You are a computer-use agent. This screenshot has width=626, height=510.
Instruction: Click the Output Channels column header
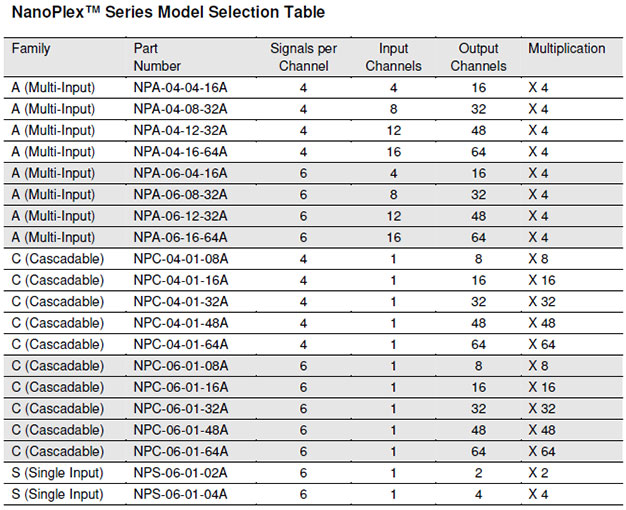(x=478, y=58)
